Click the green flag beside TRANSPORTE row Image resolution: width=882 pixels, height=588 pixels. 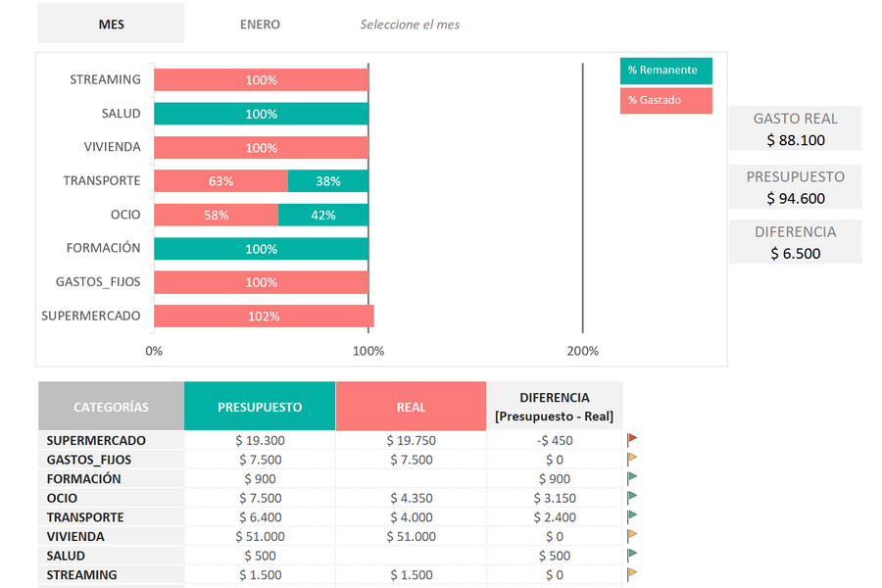coord(632,516)
